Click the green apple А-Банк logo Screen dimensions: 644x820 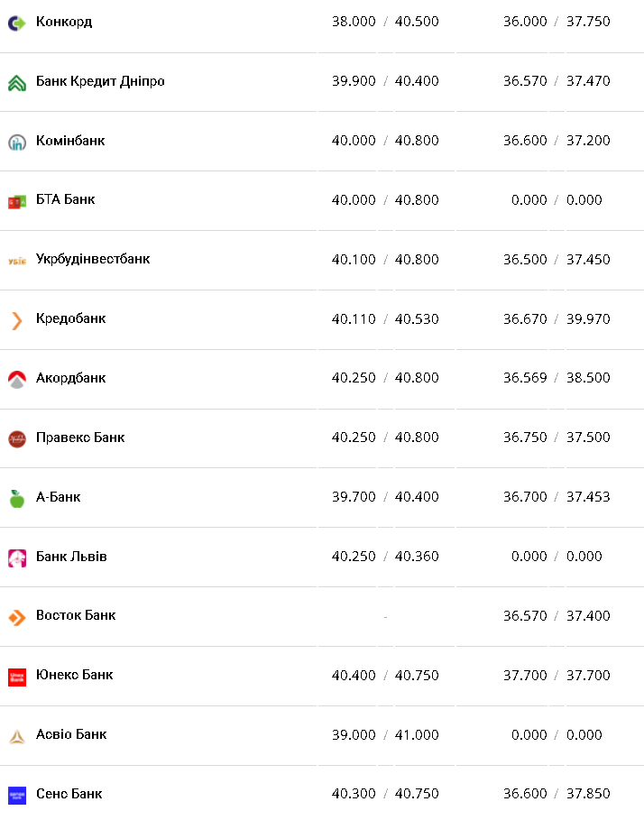pos(16,498)
